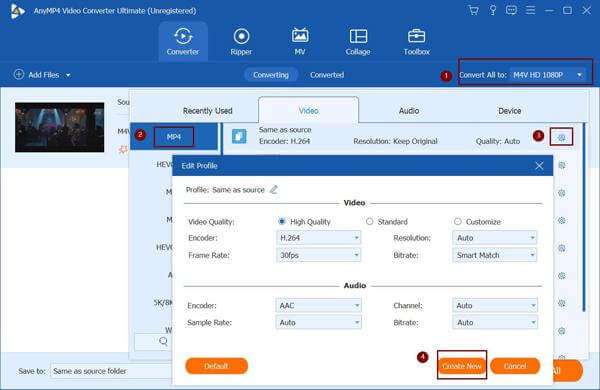Click the sparkle enhance icon under thumbnail

[x=123, y=150]
